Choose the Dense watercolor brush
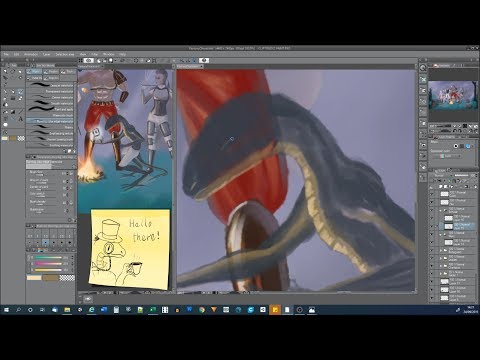 (x=51, y=97)
